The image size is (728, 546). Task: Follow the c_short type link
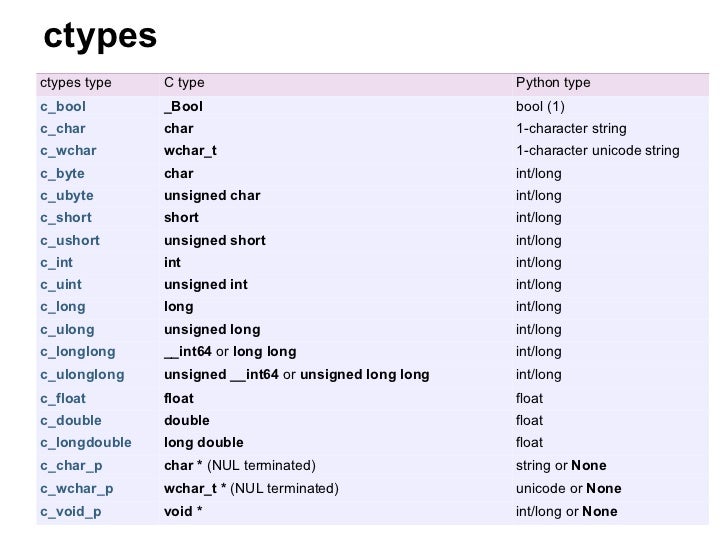(66, 218)
